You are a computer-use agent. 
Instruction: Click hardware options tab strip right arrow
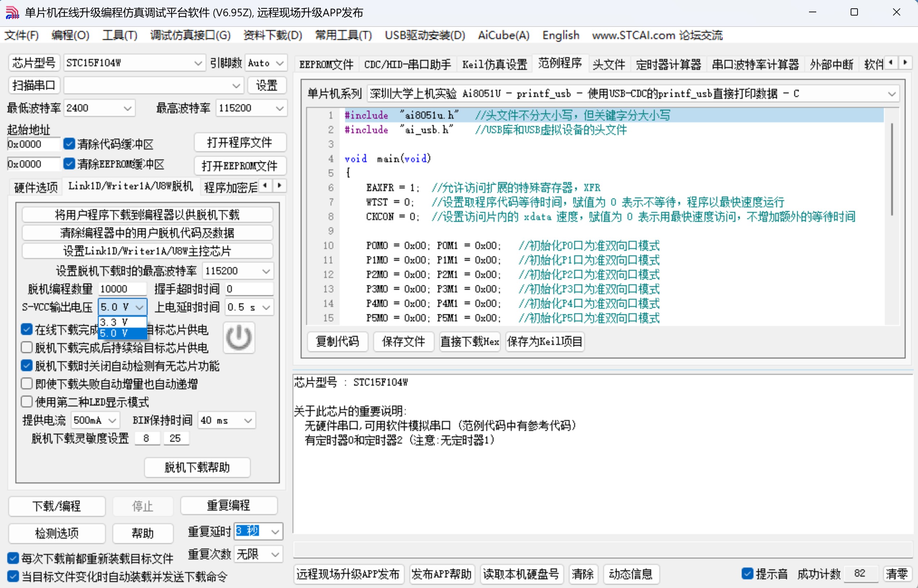[280, 186]
